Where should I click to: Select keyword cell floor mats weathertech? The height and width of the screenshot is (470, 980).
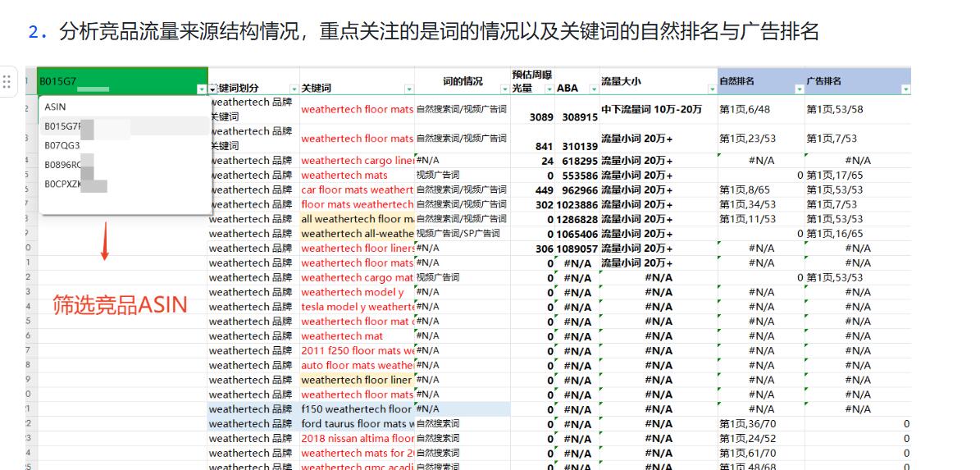[358, 204]
